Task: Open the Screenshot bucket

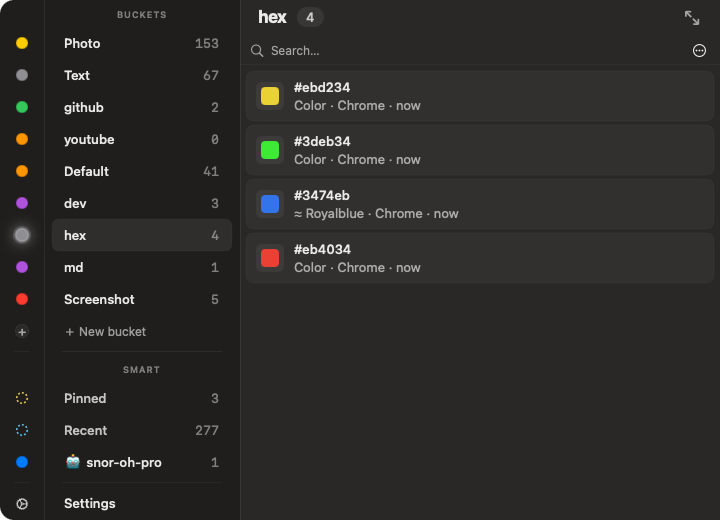Action: click(141, 299)
